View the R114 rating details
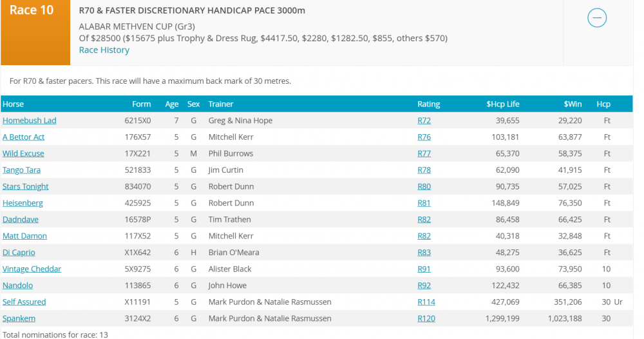This screenshot has height=339, width=644. (426, 302)
